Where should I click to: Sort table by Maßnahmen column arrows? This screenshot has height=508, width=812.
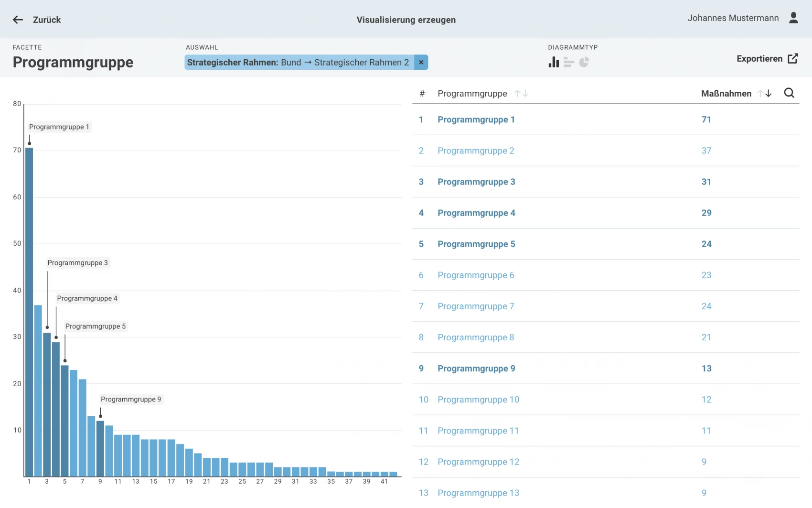[x=764, y=94]
